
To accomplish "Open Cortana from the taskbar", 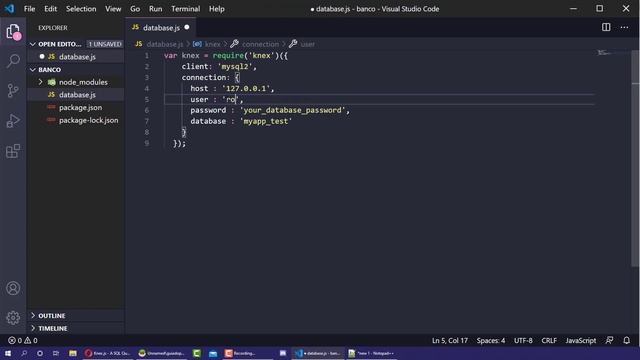I will click(x=40, y=353).
